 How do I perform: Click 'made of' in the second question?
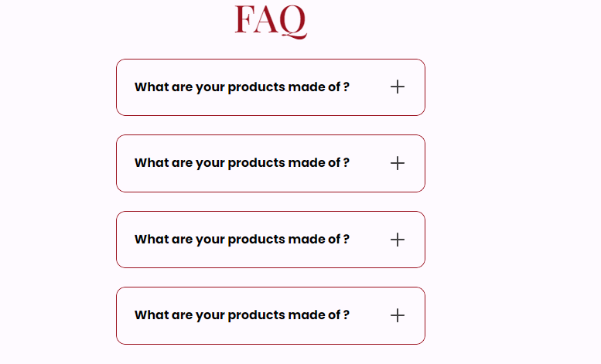pos(313,163)
